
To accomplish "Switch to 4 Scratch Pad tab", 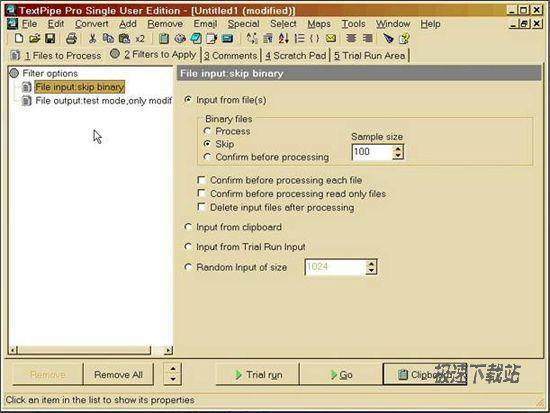I will click(x=295, y=55).
